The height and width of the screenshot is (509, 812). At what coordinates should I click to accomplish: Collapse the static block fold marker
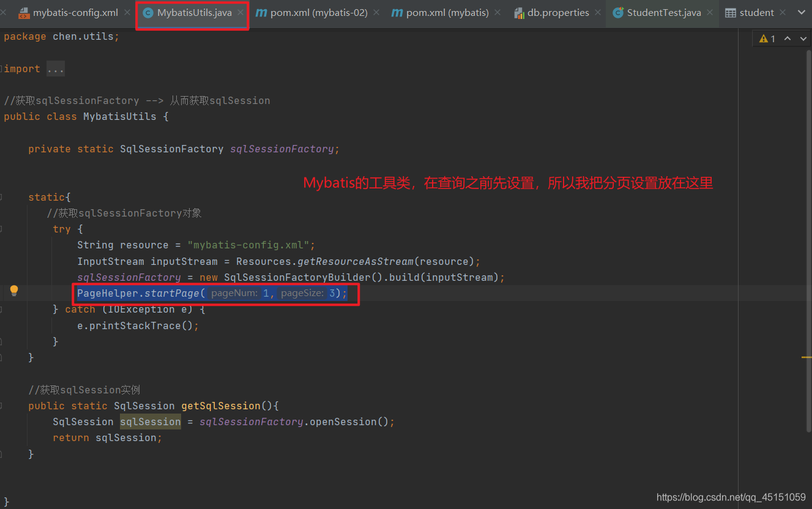(2, 197)
